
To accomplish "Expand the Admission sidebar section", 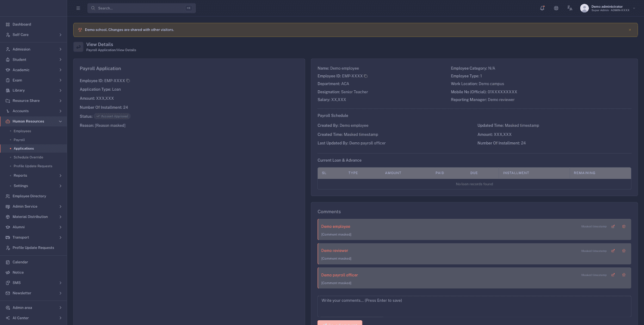I will click(33, 49).
